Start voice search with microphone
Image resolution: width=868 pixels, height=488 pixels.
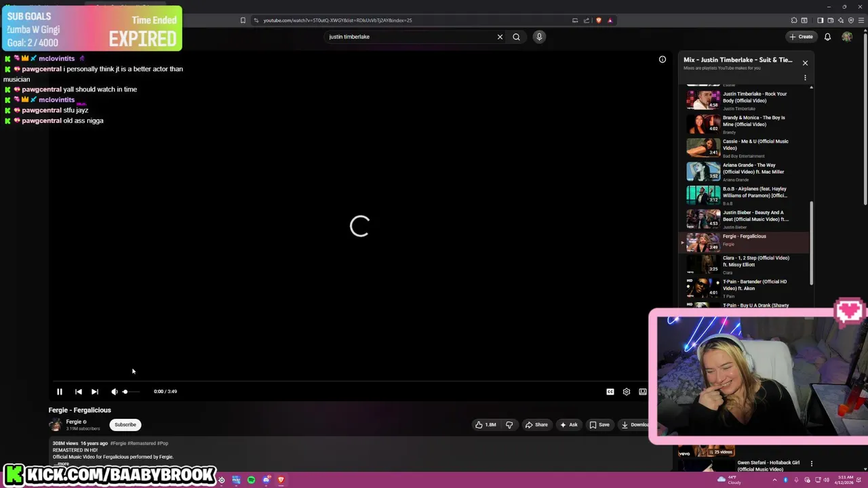[x=539, y=37]
